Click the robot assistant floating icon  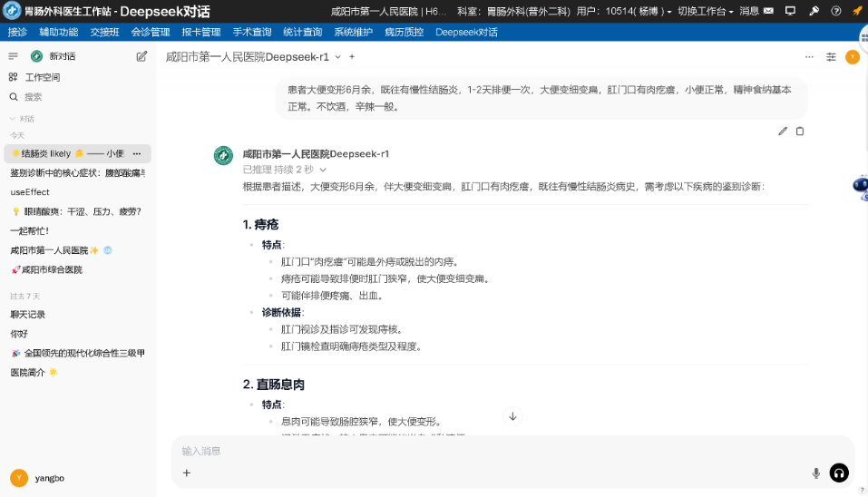[860, 187]
